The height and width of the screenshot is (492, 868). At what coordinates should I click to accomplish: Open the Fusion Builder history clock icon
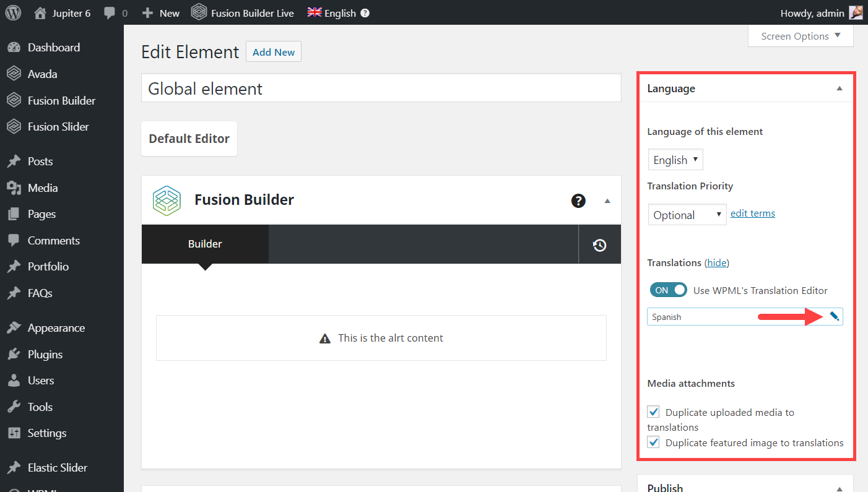[x=599, y=245]
